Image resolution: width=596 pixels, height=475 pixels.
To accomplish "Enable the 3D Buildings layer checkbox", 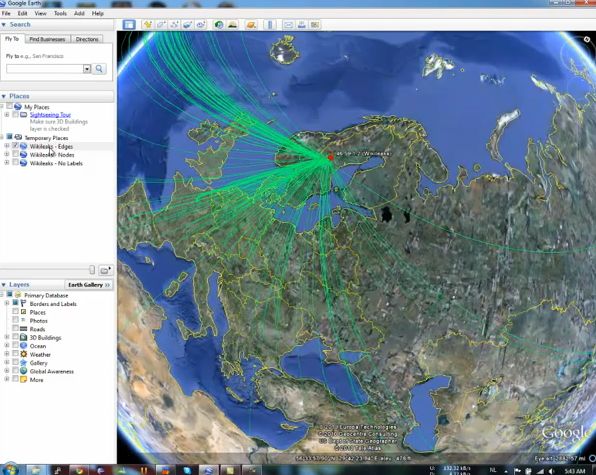I will [15, 337].
